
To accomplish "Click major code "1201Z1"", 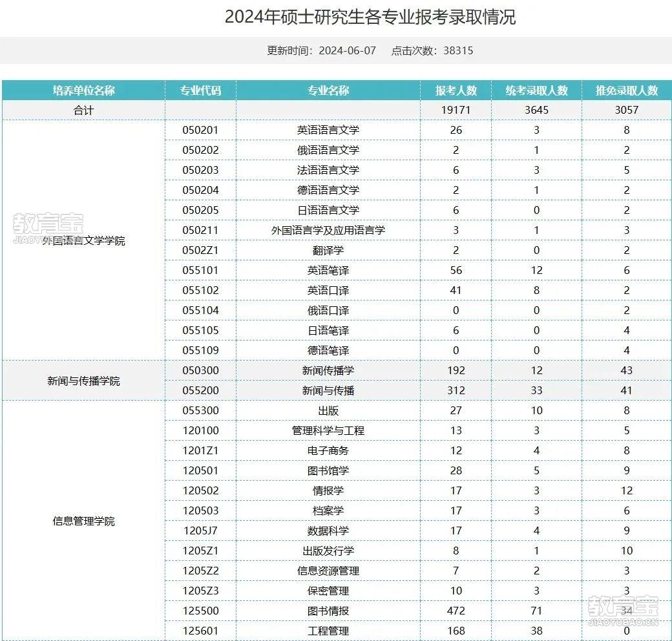I will click(x=200, y=451).
